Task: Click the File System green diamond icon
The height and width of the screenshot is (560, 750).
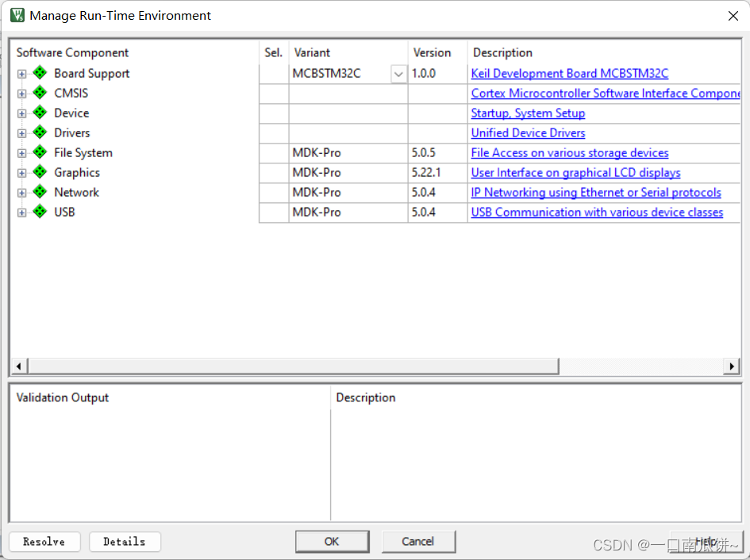Action: [40, 152]
